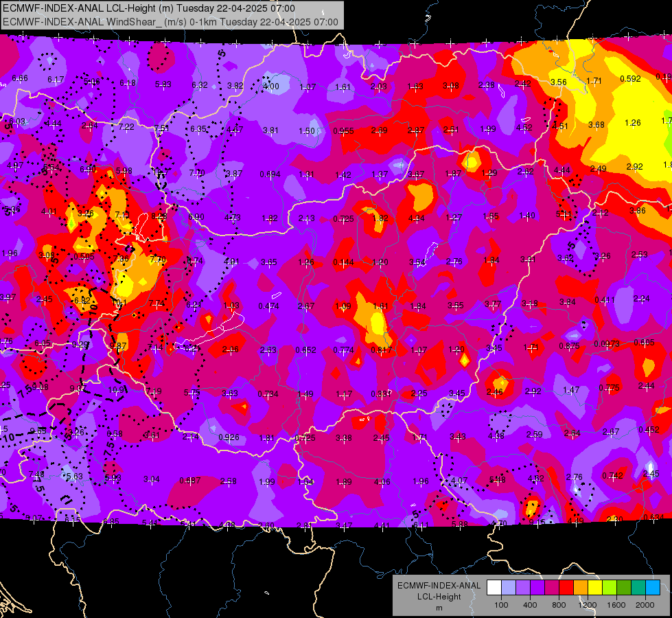The width and height of the screenshot is (672, 618).
Task: Click wind shear value 0.0973
Action: click(607, 344)
